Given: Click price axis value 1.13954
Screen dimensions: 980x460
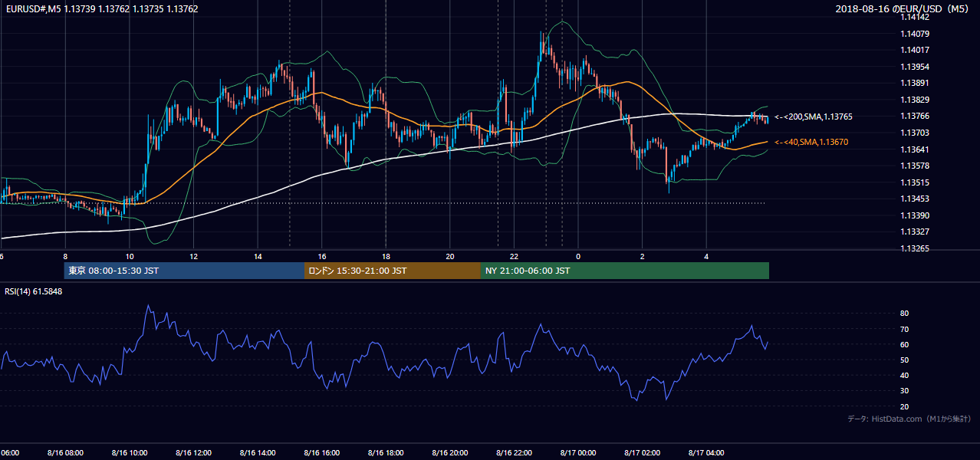Looking at the screenshot, I should (915, 67).
